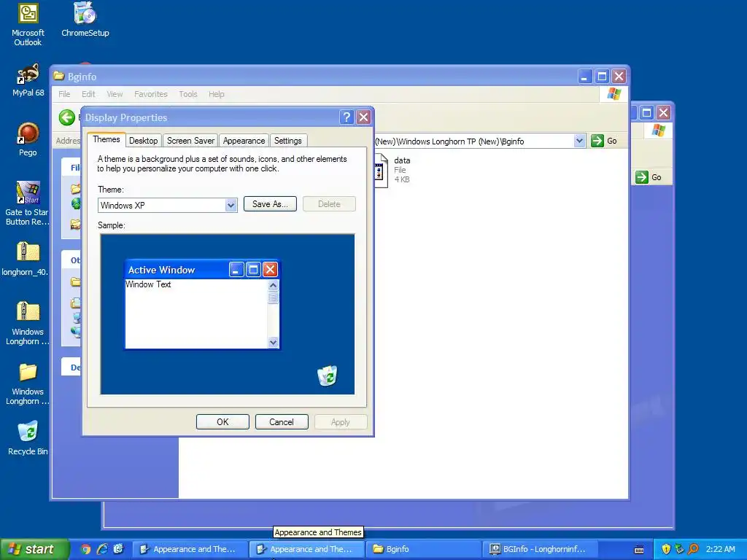Click the greyed Delete theme button

[329, 204]
